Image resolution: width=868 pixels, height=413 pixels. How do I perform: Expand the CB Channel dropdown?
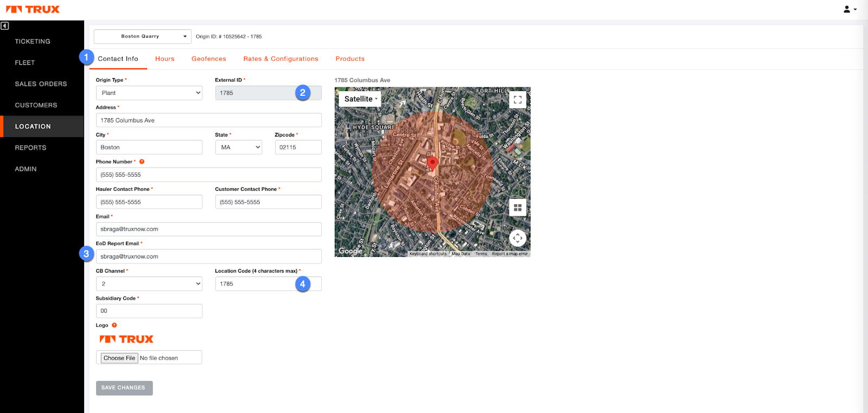[149, 284]
